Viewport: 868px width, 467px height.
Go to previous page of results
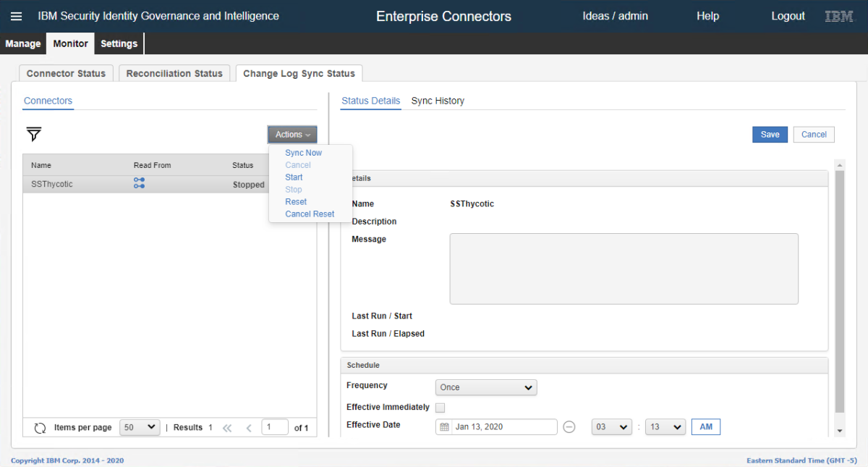[x=249, y=428]
